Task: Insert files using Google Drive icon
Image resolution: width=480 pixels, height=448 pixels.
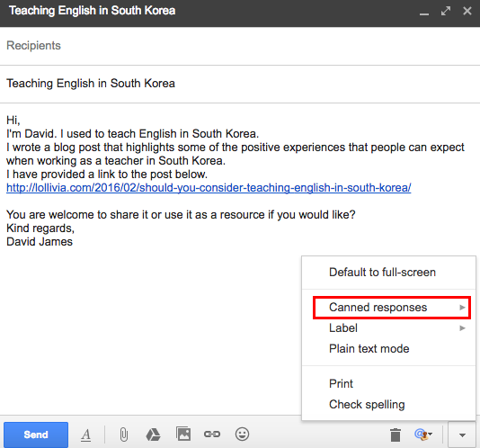Action: pyautogui.click(x=153, y=435)
